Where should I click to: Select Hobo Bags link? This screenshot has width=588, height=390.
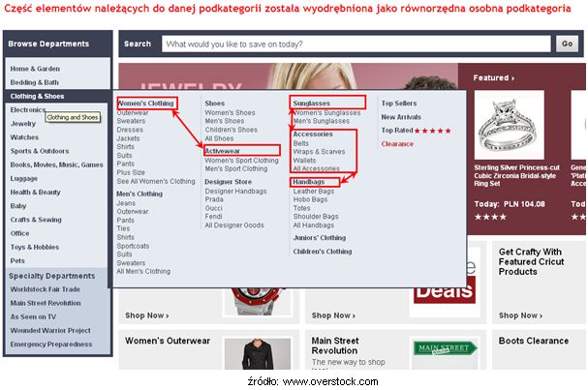[310, 199]
